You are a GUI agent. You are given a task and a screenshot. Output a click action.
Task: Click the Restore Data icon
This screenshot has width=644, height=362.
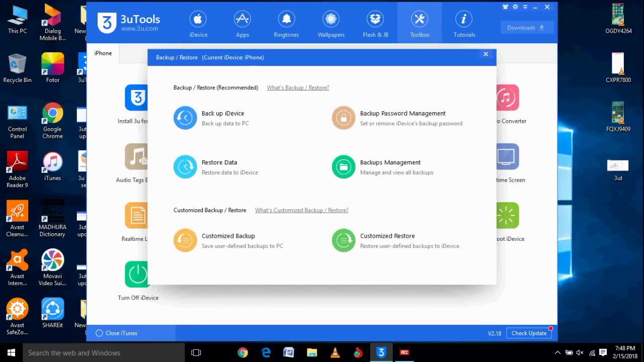(x=185, y=167)
